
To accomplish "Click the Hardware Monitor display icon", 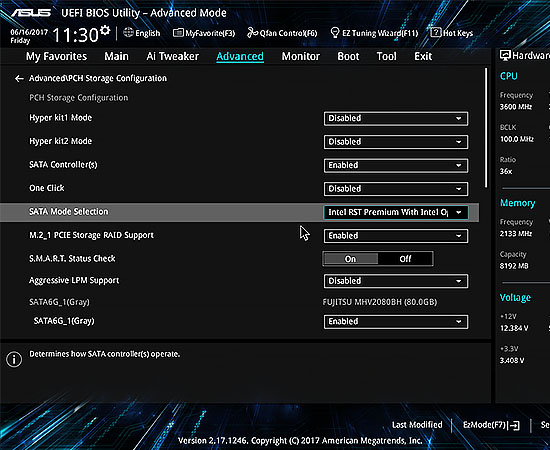I will (505, 55).
